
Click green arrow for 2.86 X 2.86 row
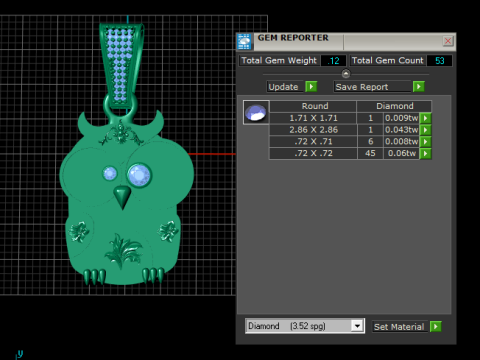click(425, 130)
